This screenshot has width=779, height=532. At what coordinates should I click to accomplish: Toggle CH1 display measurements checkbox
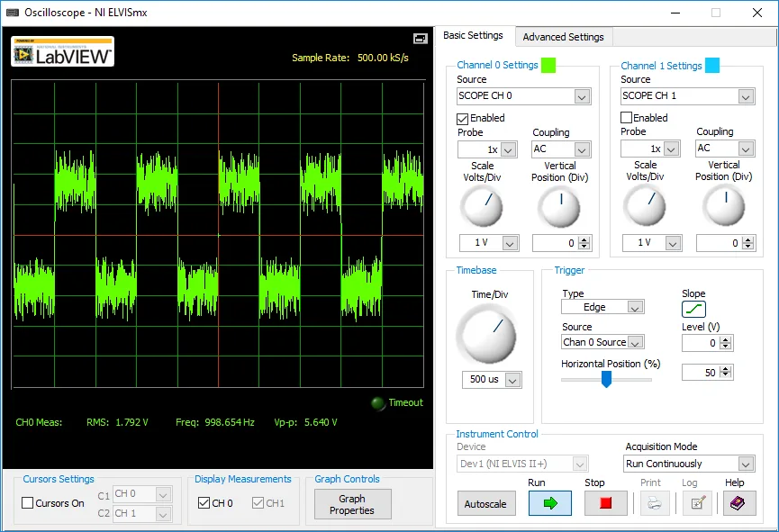[x=258, y=502]
